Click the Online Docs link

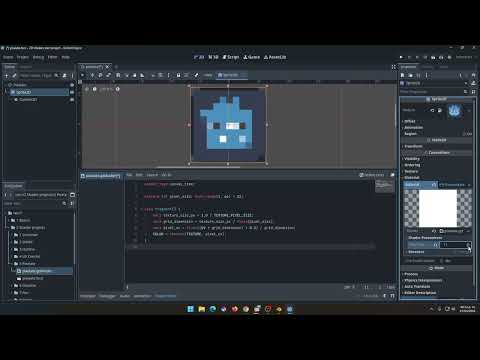click(x=372, y=175)
